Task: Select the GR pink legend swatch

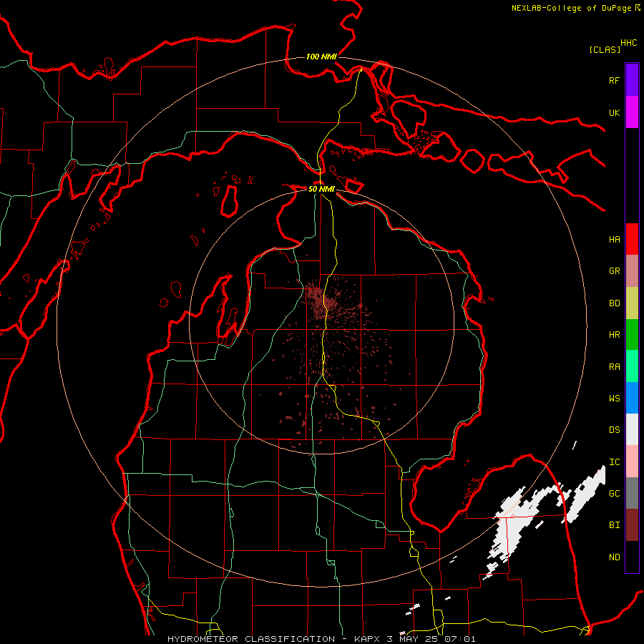Action: pos(632,271)
